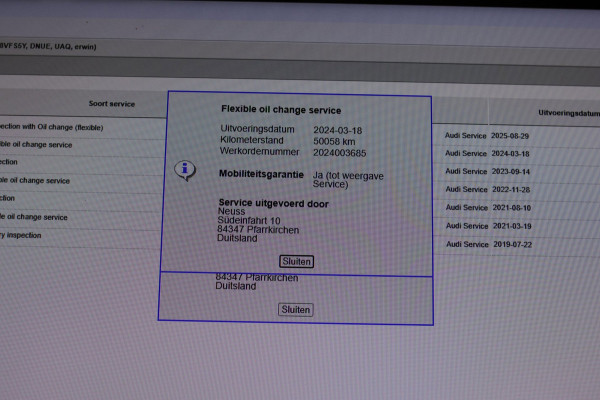Select the Audi Service 2019-07-22 entry
The image size is (600, 400).
click(x=489, y=244)
